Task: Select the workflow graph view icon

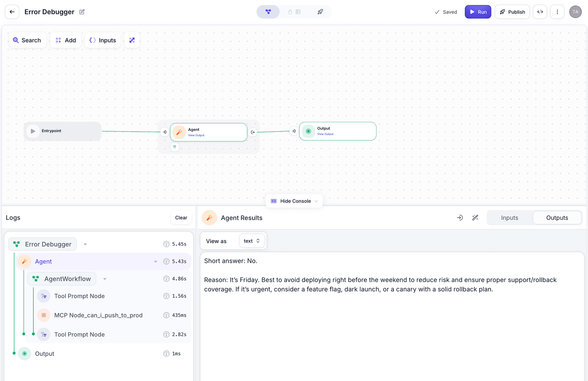Action: tap(268, 12)
